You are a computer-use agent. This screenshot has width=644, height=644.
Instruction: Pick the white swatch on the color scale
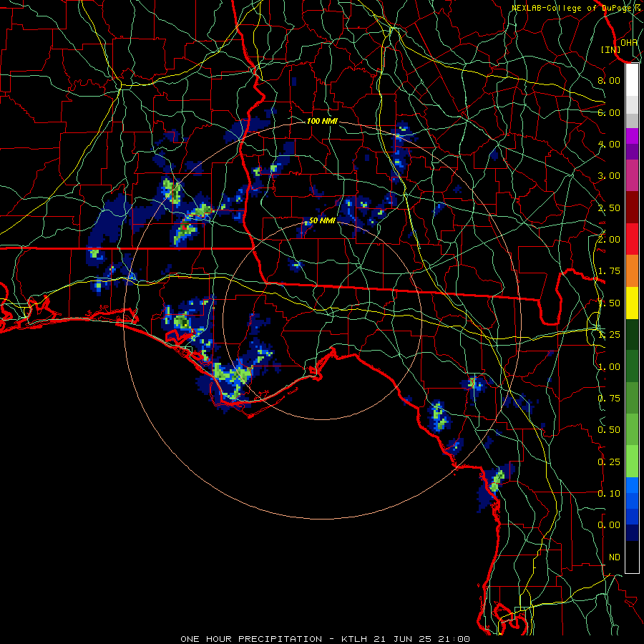pyautogui.click(x=632, y=80)
